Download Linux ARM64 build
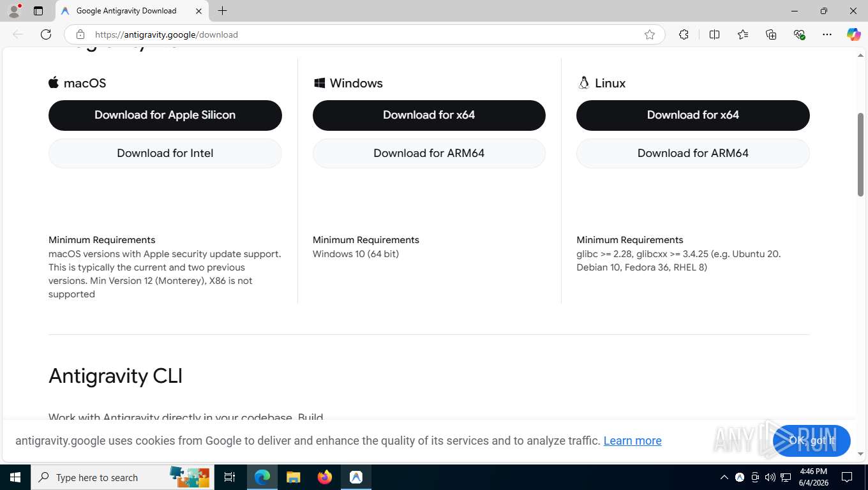 (x=693, y=153)
